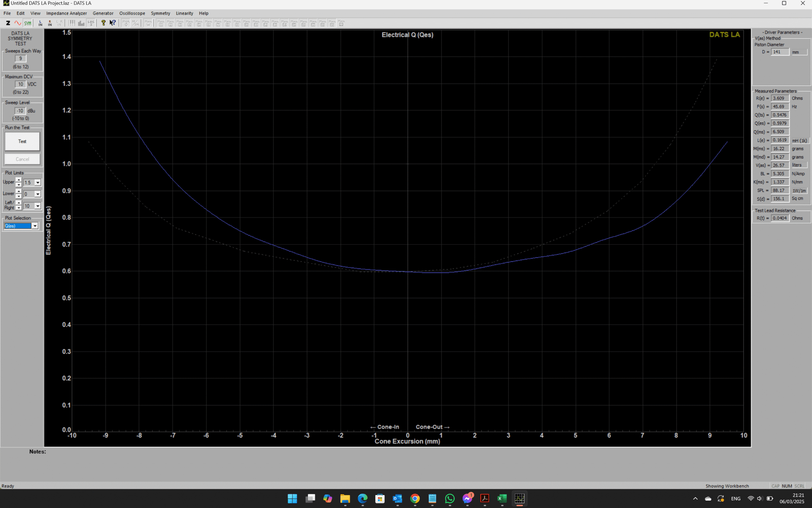Viewport: 812px width, 508px height.
Task: Edit the Test Lead Resistance R(t) field
Action: pyautogui.click(x=780, y=218)
